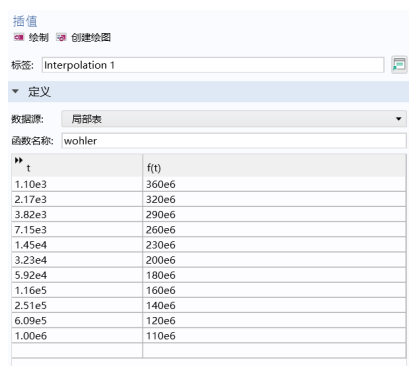This screenshot has height=366, width=417.
Task: Select cell with value 1.16e5
Action: click(x=77, y=290)
